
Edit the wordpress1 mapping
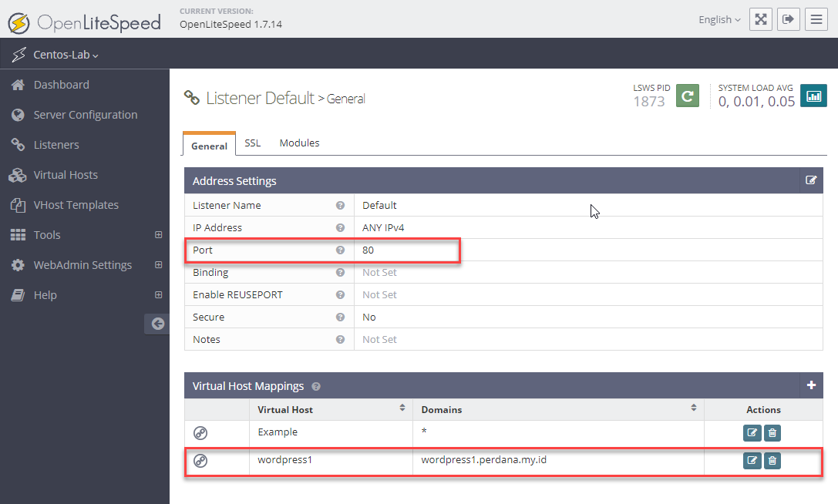click(x=752, y=461)
